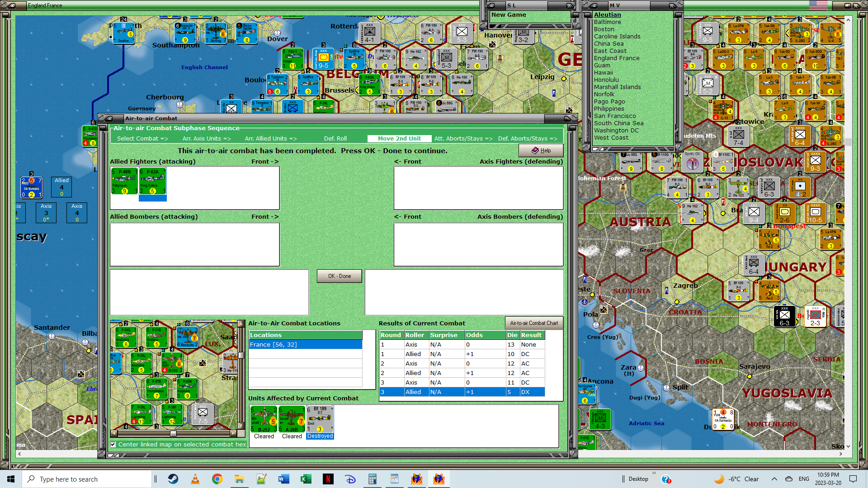Select the destroyed Bf 109 E-7 unit

[x=320, y=419]
